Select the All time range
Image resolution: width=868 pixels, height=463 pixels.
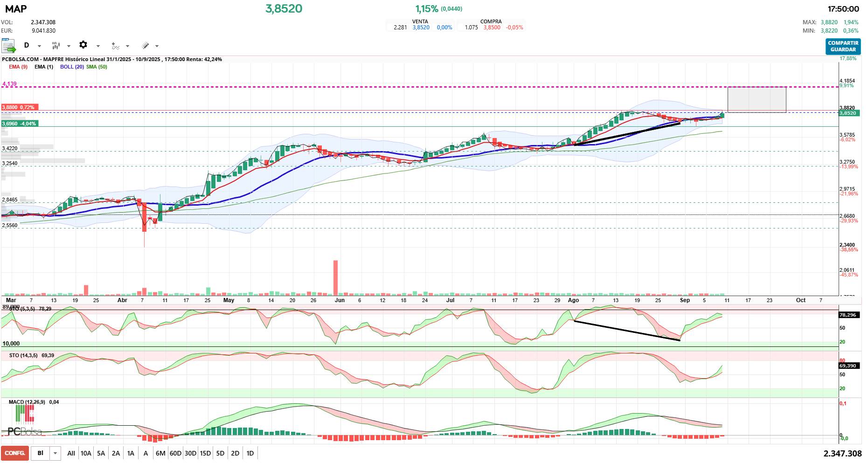(x=71, y=453)
